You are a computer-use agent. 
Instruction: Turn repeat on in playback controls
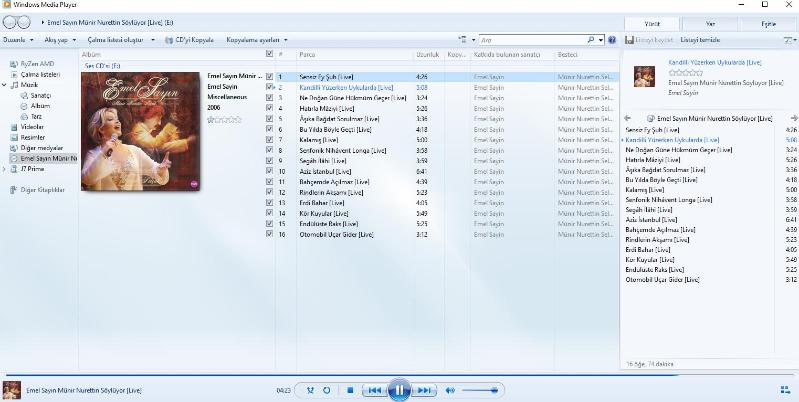click(x=327, y=390)
